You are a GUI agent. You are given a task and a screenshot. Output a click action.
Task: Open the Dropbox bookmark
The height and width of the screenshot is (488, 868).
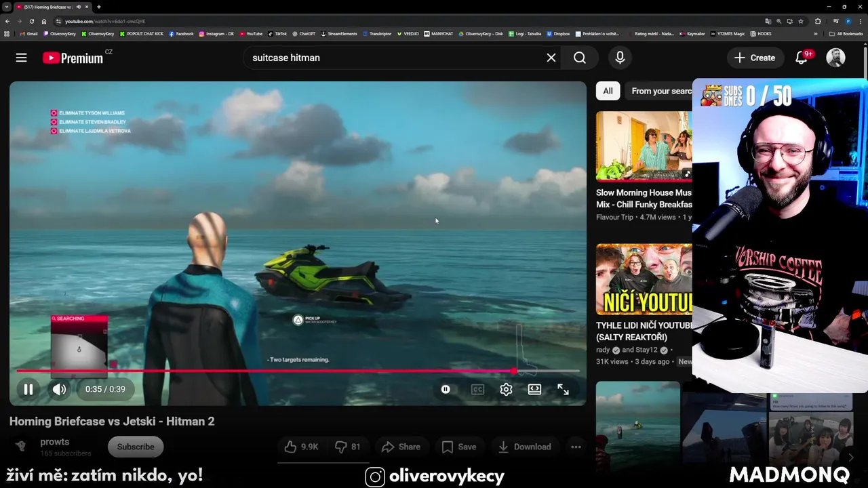point(558,33)
